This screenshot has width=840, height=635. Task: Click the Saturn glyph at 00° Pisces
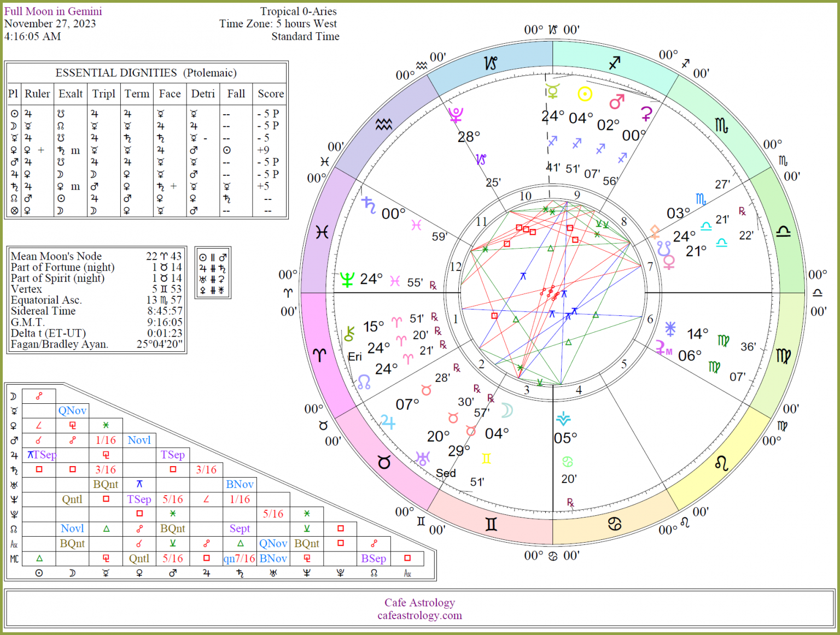tap(369, 205)
